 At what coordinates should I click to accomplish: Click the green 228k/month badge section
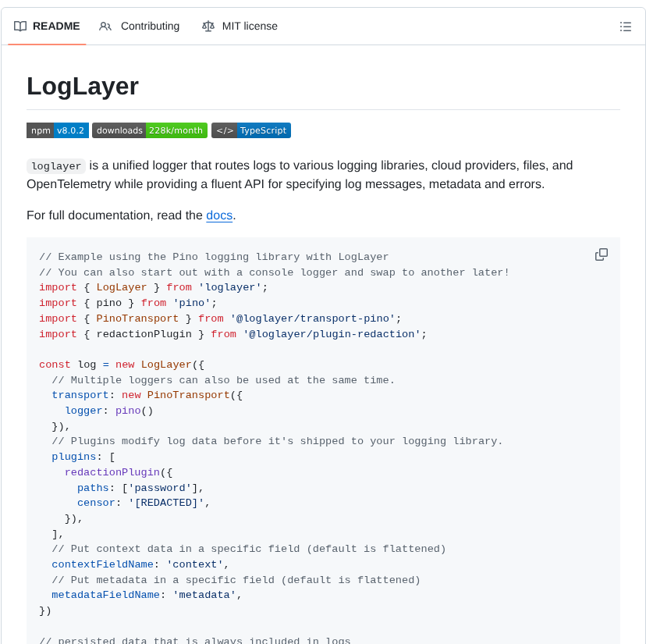pyautogui.click(x=176, y=130)
